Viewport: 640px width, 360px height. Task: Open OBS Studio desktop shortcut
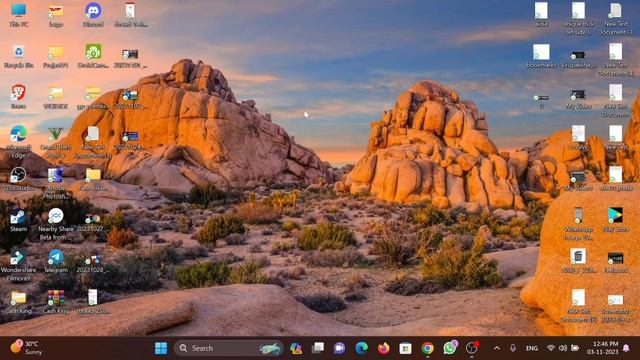click(18, 179)
